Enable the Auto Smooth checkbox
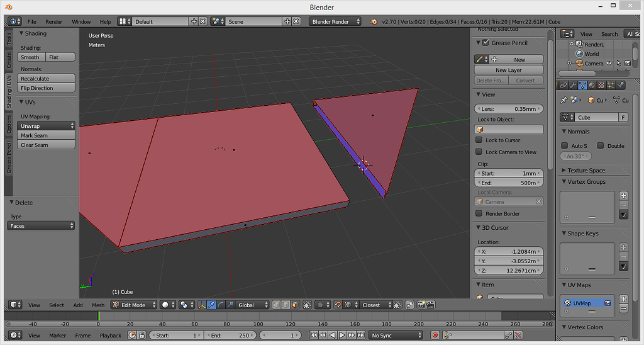 click(565, 145)
